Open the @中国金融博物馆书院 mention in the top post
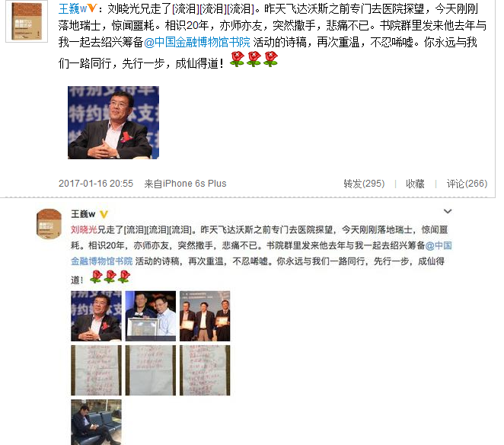This screenshot has height=445, width=504. click(196, 43)
